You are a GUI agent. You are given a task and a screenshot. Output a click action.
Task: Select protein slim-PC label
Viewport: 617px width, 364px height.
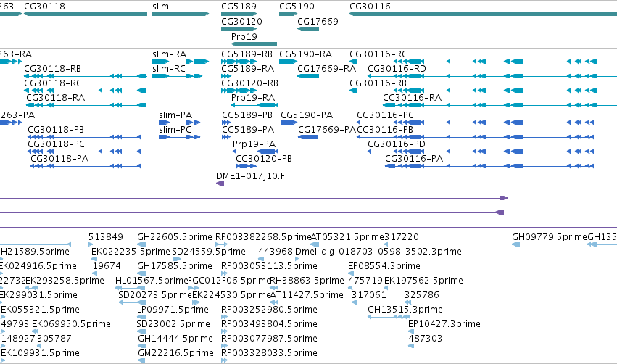pos(175,130)
